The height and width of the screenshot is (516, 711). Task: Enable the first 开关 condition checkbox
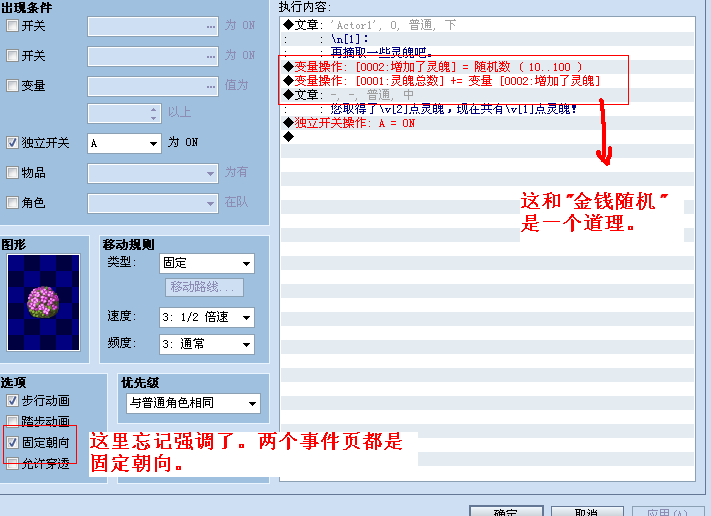tap(12, 26)
